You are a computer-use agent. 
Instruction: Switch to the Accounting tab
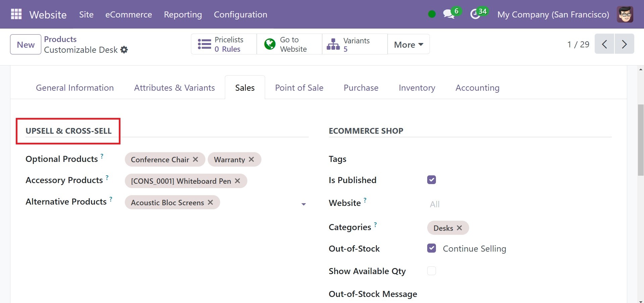click(x=478, y=88)
